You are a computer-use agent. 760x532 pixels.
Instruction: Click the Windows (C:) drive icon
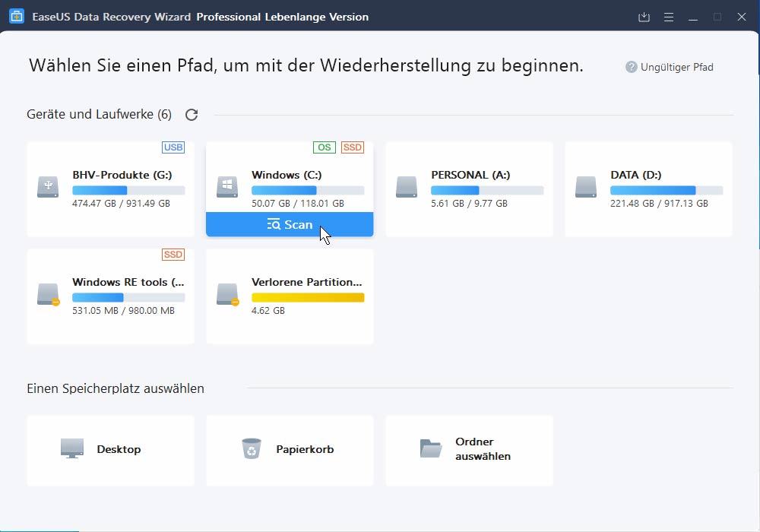227,187
